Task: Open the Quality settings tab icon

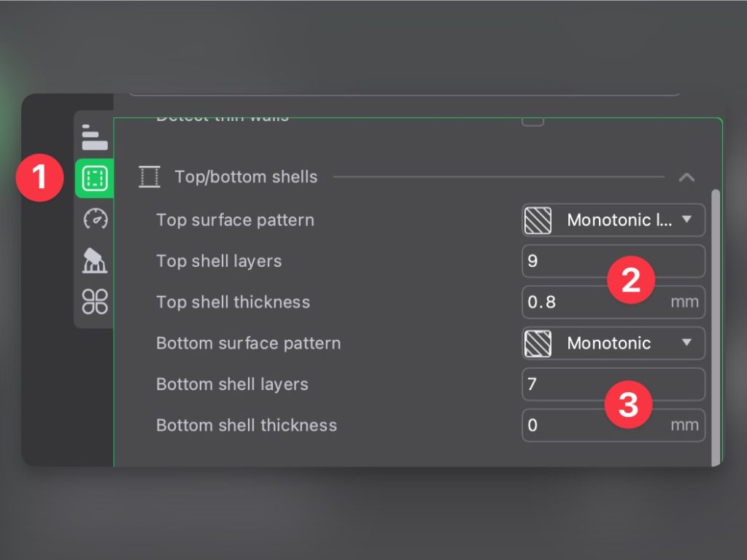Action: [95, 136]
